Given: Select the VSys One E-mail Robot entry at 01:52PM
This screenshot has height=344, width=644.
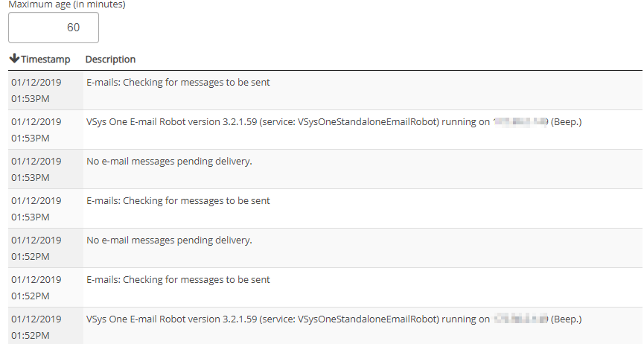Looking at the screenshot, I should [x=287, y=319].
